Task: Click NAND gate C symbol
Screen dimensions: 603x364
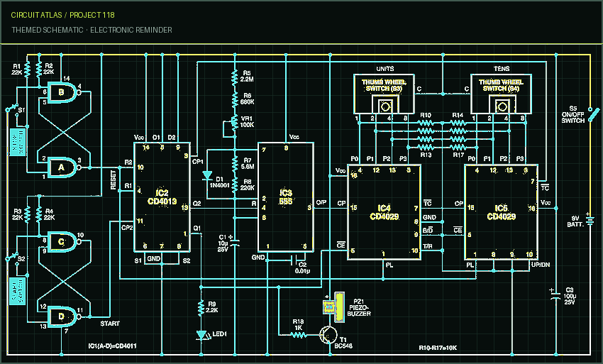Action: tap(63, 242)
